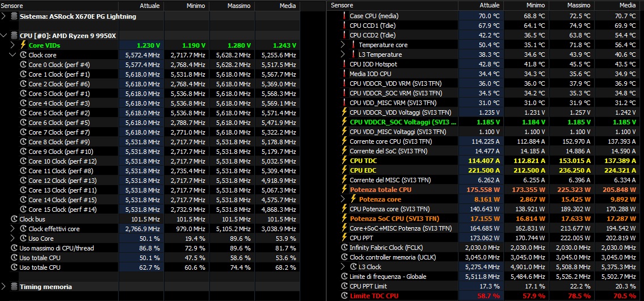Click the lightning icon for CPU VDDCR_VDD Voltaggi
This screenshot has height=301, width=644.
pyautogui.click(x=344, y=112)
